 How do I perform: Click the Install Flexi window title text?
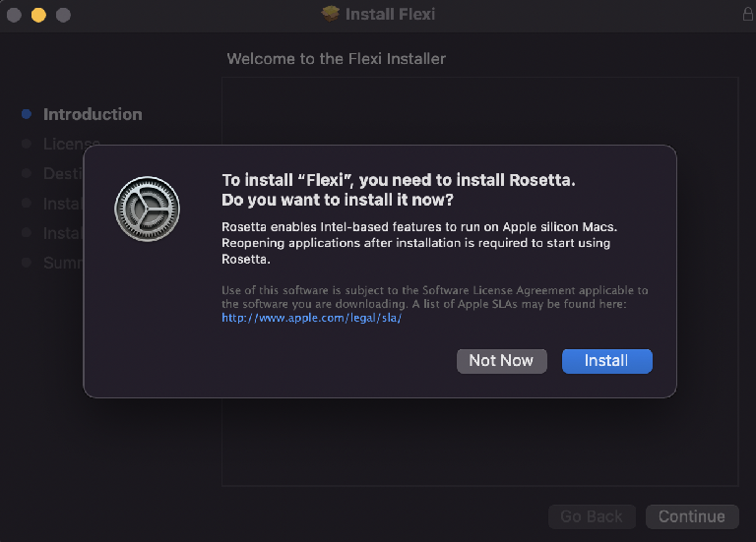pos(390,15)
